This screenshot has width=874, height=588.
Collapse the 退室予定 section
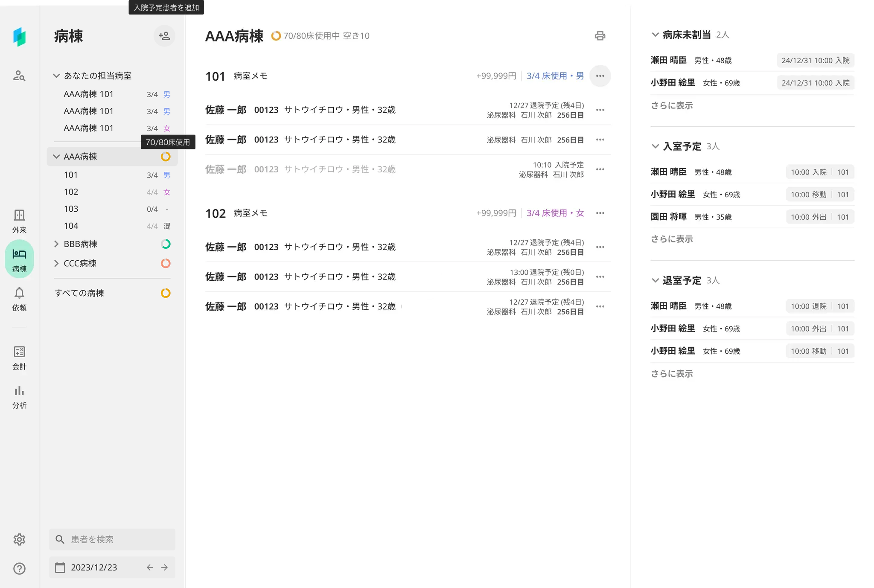click(655, 280)
